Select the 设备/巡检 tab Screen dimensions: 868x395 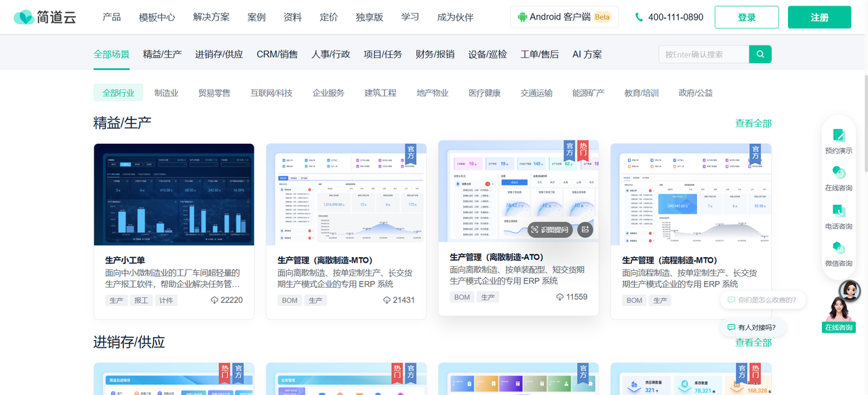[487, 54]
